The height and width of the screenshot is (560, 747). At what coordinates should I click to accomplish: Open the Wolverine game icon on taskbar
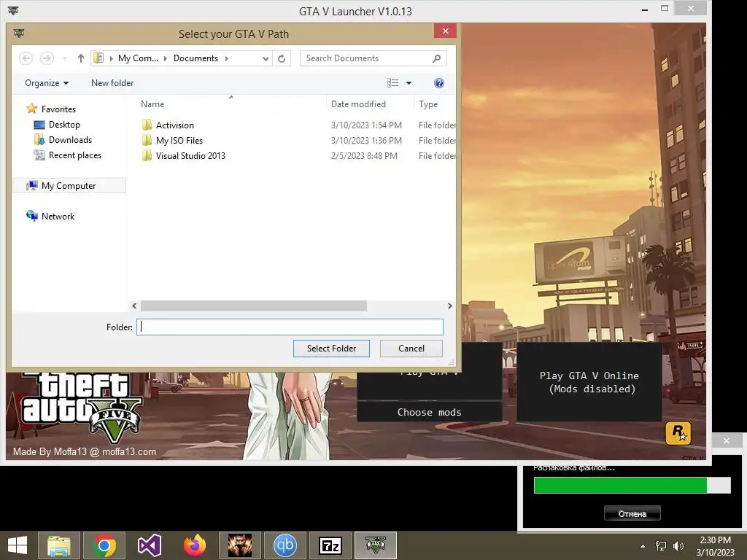[240, 545]
